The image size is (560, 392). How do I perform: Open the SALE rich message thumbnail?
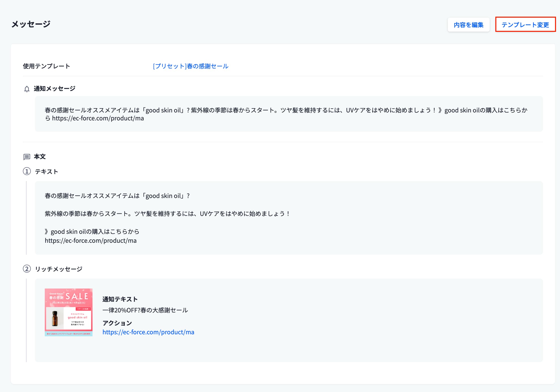(69, 312)
